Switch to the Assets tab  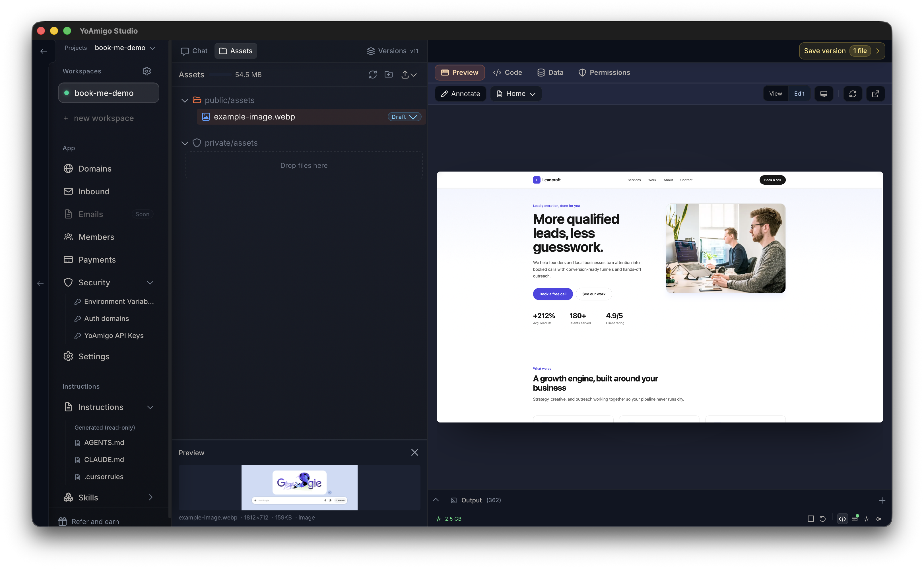coord(236,51)
